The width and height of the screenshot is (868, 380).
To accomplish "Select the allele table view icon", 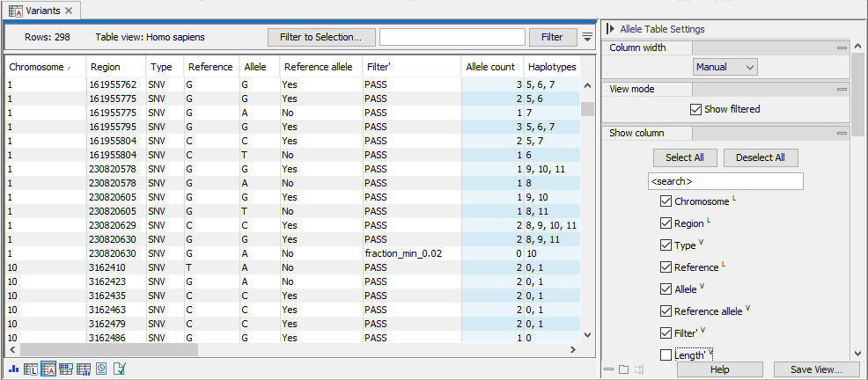I will click(48, 369).
